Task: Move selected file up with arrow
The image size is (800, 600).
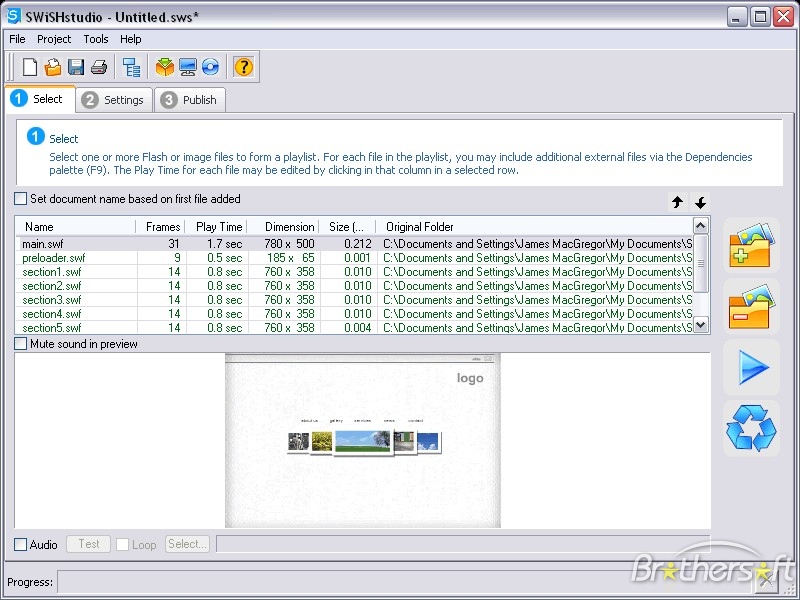Action: (678, 202)
